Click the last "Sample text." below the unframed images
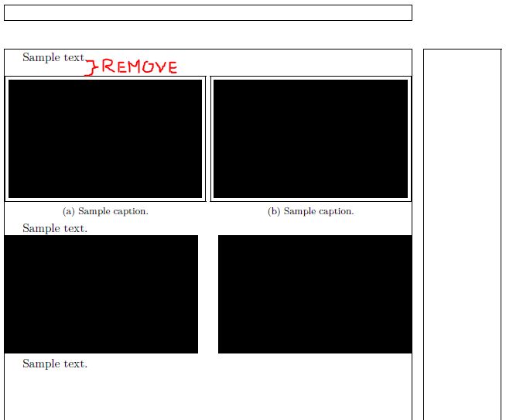The height and width of the screenshot is (420, 506). click(x=55, y=364)
